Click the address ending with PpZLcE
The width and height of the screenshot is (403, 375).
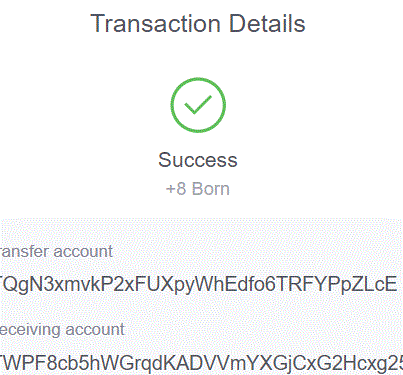pyautogui.click(x=199, y=285)
